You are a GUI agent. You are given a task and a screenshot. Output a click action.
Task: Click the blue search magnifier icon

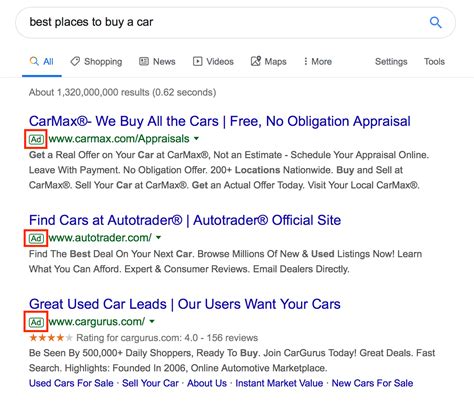pos(435,23)
